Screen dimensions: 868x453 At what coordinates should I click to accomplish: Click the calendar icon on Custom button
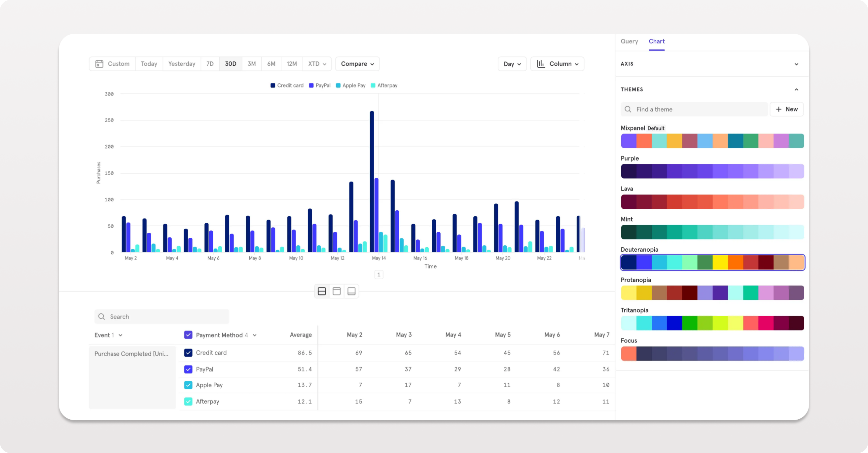click(99, 64)
